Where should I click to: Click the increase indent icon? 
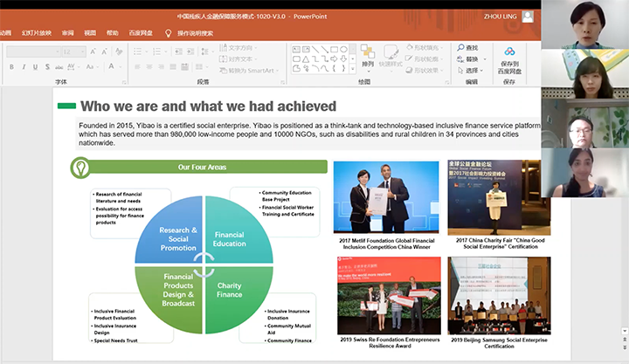click(x=190, y=52)
